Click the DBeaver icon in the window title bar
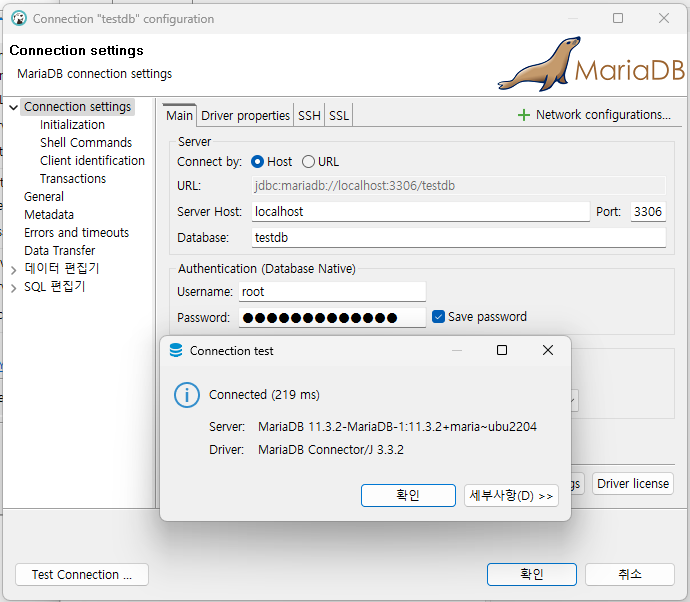 pyautogui.click(x=19, y=18)
